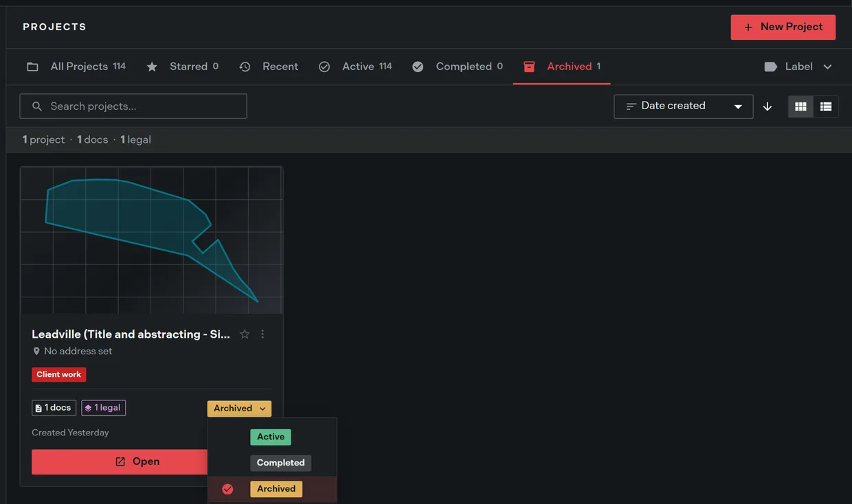Collapse the Archived status dropdown
The image size is (852, 504).
click(x=239, y=409)
